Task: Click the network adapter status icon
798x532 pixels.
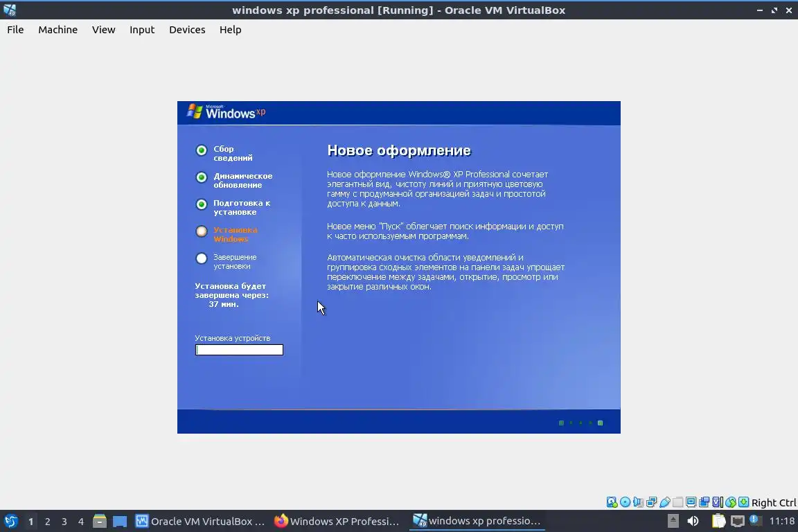Action: pos(651,502)
